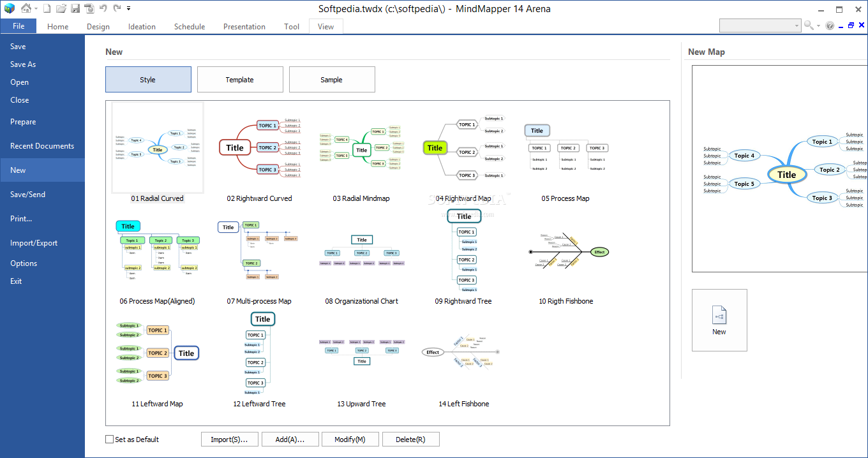
Task: Choose the 10 Rigth Fishbone style thumbnail
Action: [566, 257]
